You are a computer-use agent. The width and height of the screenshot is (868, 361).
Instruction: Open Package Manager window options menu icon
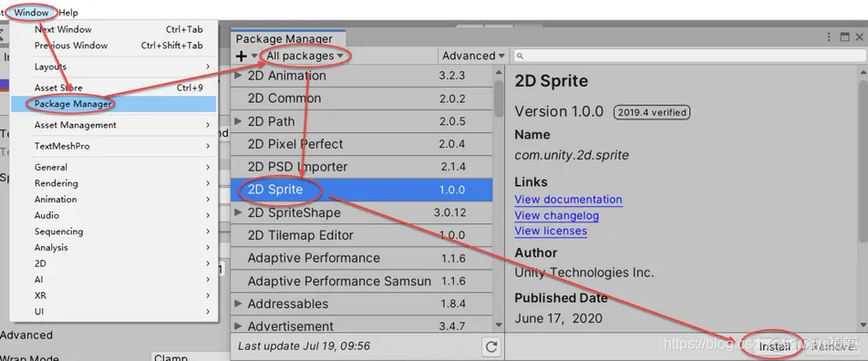[829, 37]
